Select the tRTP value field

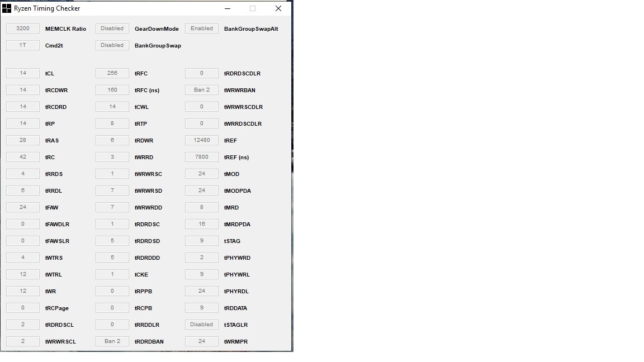click(112, 123)
